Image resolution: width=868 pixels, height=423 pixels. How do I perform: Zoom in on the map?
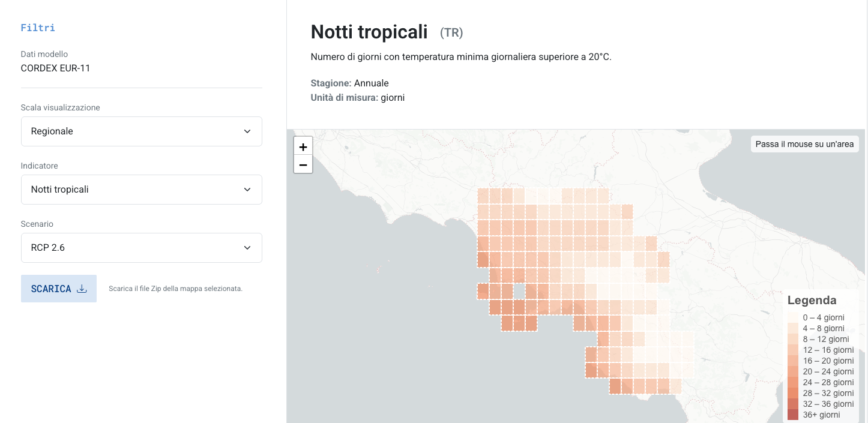pyautogui.click(x=303, y=146)
